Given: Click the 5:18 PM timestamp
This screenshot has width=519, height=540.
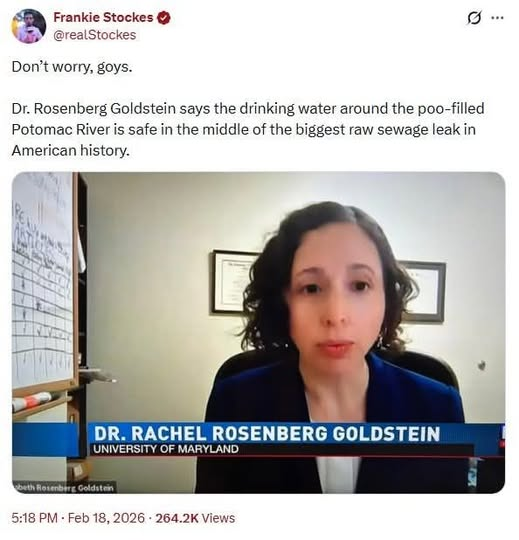Looking at the screenshot, I should [x=34, y=518].
